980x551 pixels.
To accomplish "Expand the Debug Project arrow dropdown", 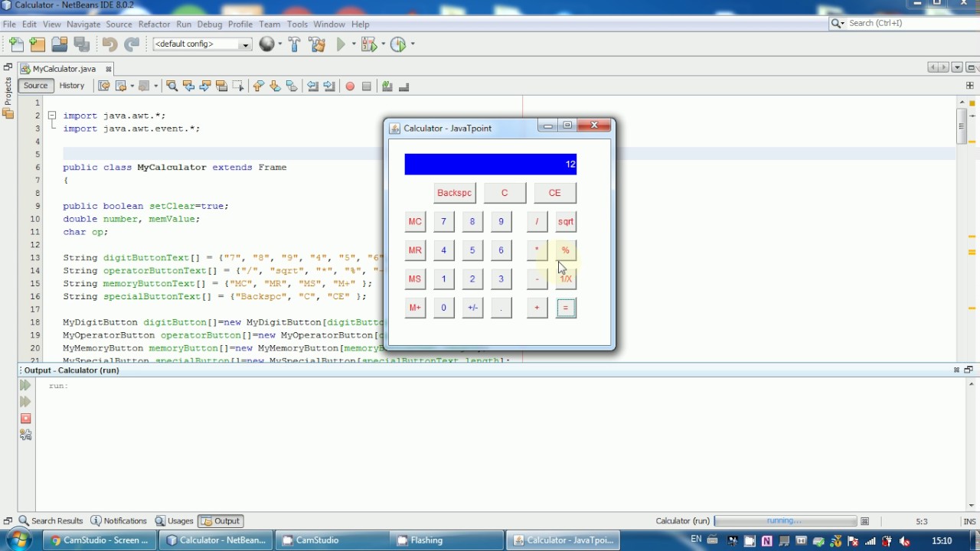I will point(382,44).
